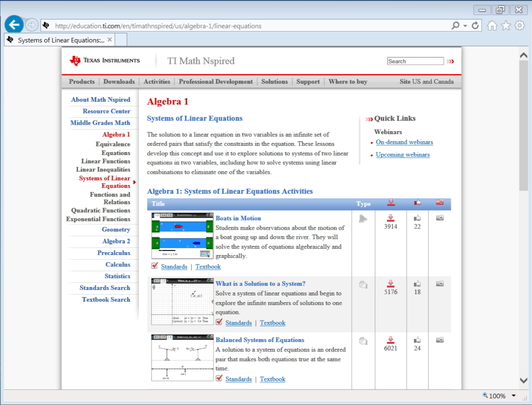Click the Search input field
Image resolution: width=532 pixels, height=405 pixels.
(x=416, y=61)
